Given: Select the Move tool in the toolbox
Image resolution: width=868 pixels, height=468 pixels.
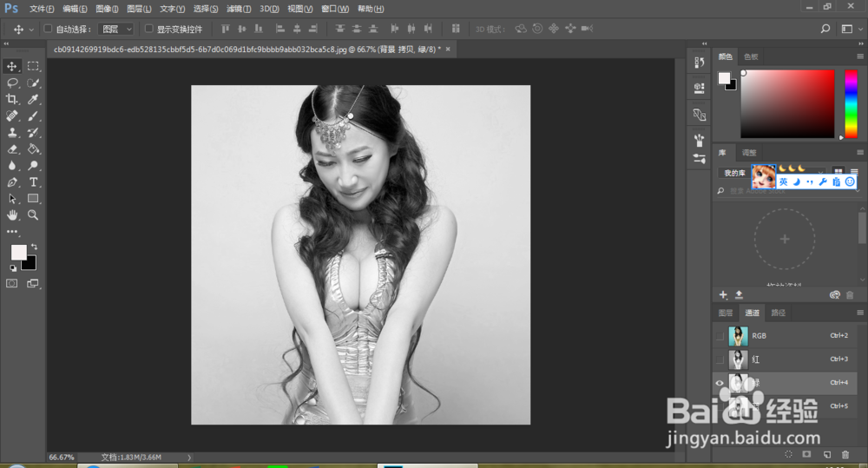Looking at the screenshot, I should 11,67.
